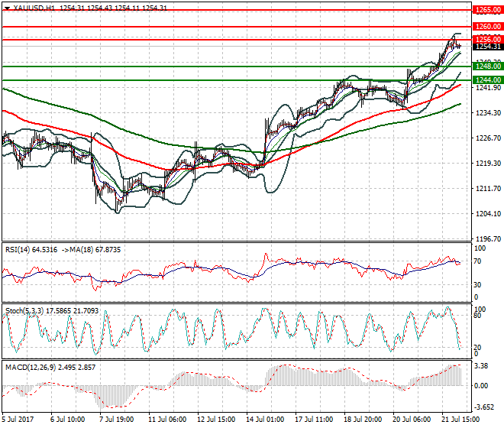This screenshot has height=428, width=504.
Task: Click the 18 Jul 20:00 time axis label
Action: [x=363, y=420]
